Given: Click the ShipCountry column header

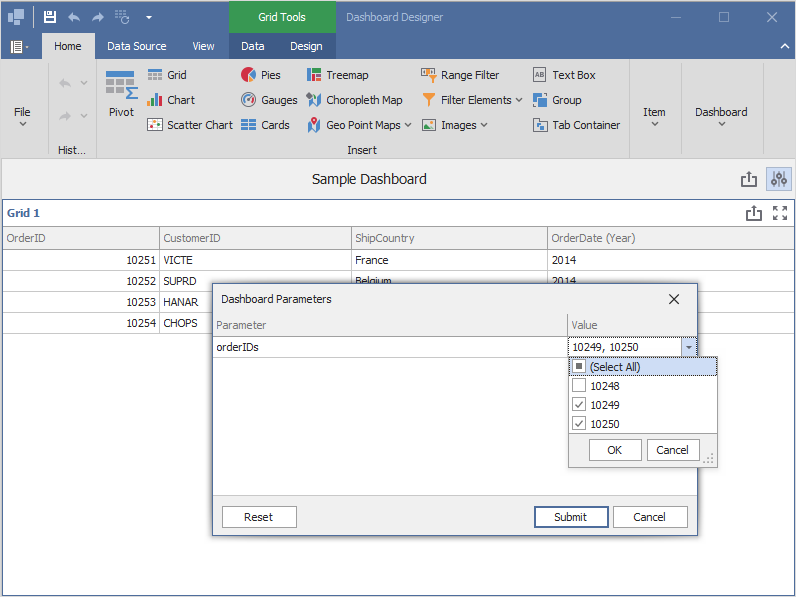Looking at the screenshot, I should pyautogui.click(x=449, y=238).
